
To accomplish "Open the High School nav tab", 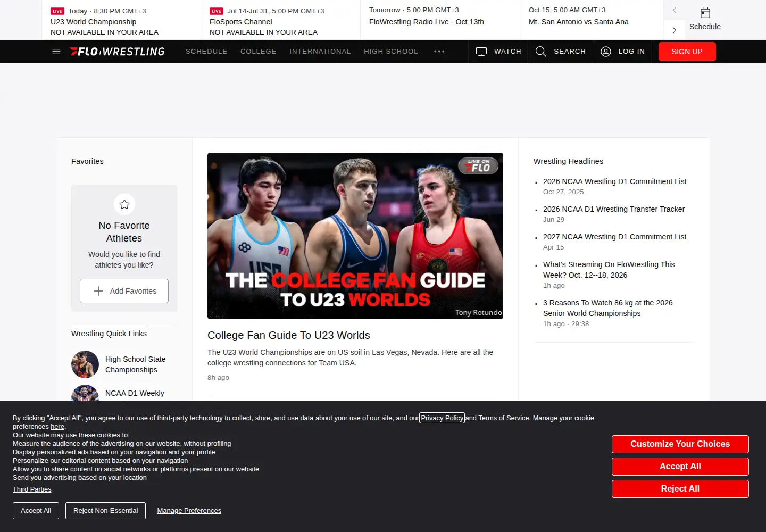I will click(x=391, y=52).
